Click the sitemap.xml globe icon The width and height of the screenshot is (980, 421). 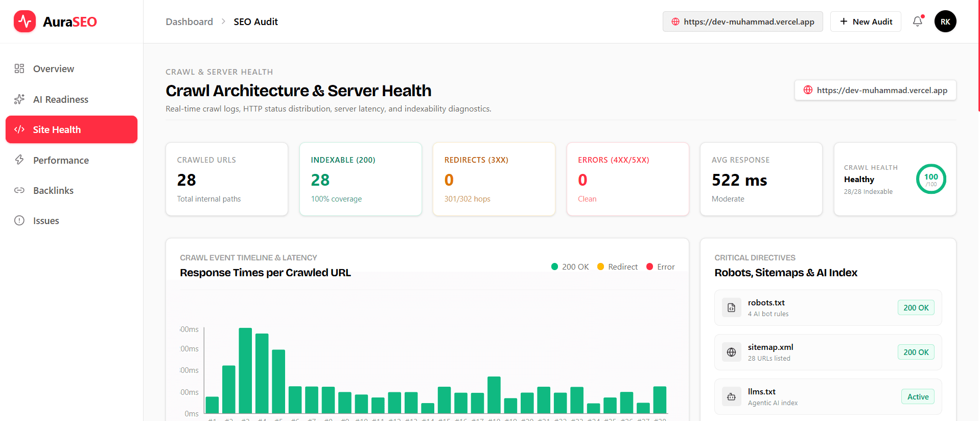click(731, 352)
